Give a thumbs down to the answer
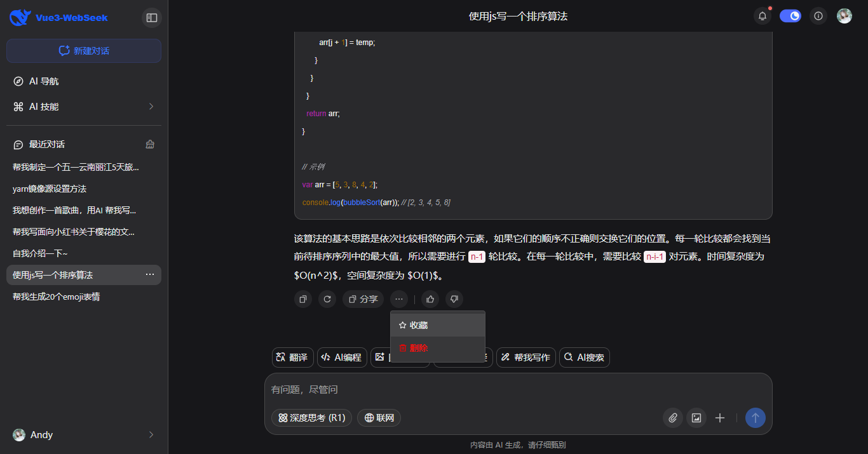The image size is (868, 454). (x=454, y=299)
